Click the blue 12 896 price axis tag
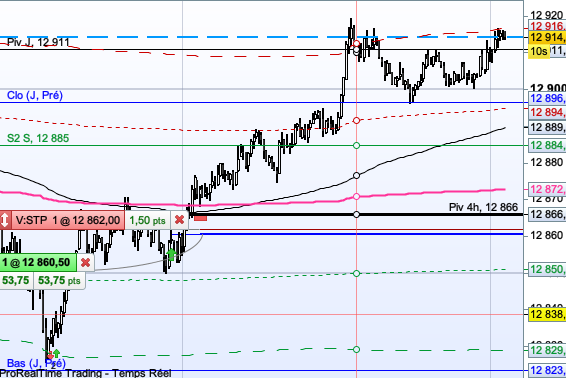Image resolution: width=566 pixels, height=378 pixels. click(x=547, y=98)
